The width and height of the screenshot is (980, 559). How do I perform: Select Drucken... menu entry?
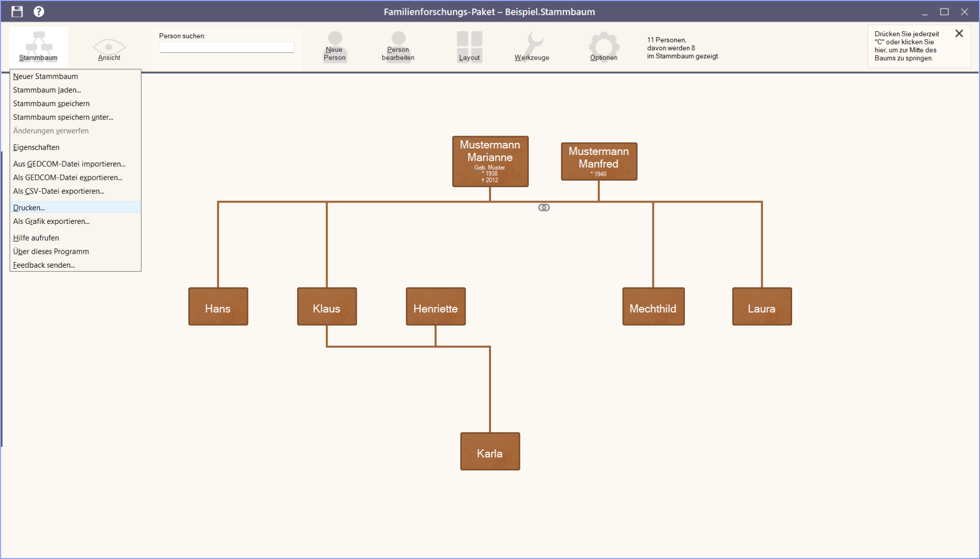click(x=75, y=208)
